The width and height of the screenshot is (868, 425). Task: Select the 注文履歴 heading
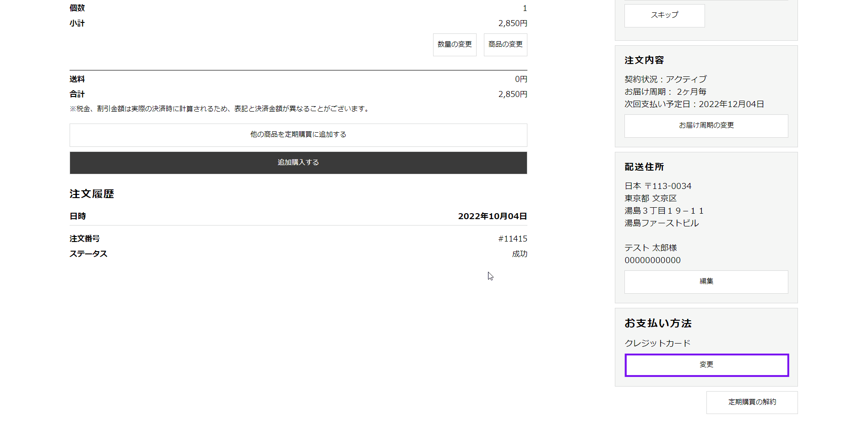point(92,194)
